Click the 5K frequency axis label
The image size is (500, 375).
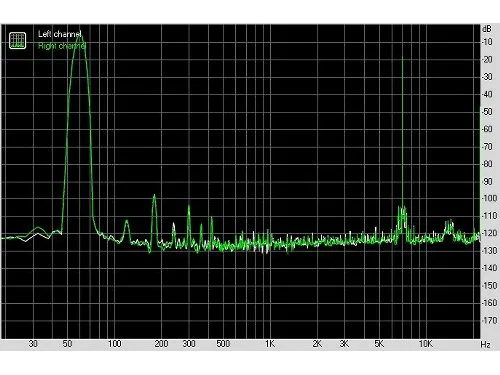pos(379,344)
